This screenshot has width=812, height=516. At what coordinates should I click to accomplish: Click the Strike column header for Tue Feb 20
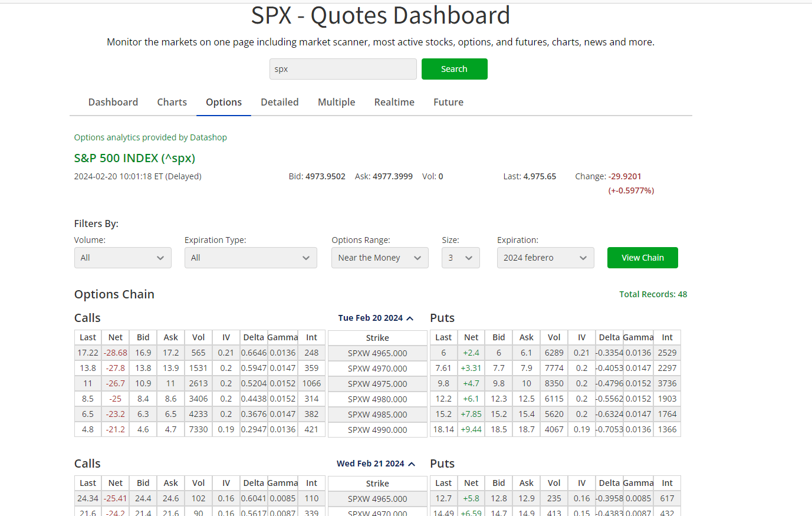click(377, 338)
